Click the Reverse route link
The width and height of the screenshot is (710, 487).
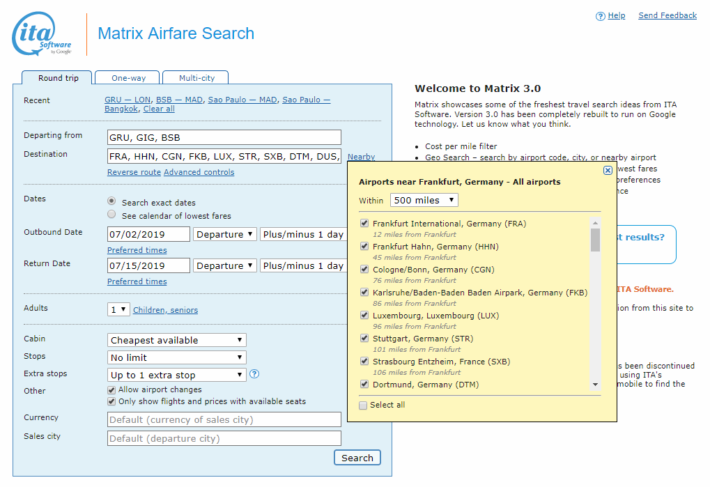[134, 172]
